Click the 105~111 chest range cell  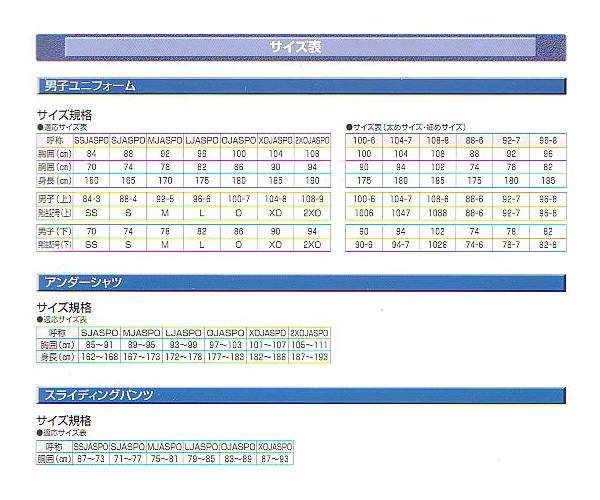309,344
